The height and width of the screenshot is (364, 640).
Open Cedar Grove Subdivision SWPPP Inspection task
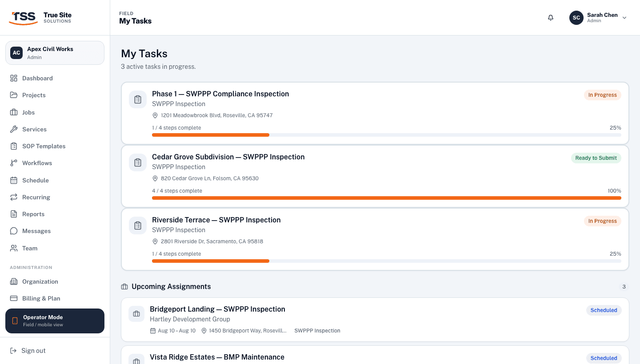point(375,176)
